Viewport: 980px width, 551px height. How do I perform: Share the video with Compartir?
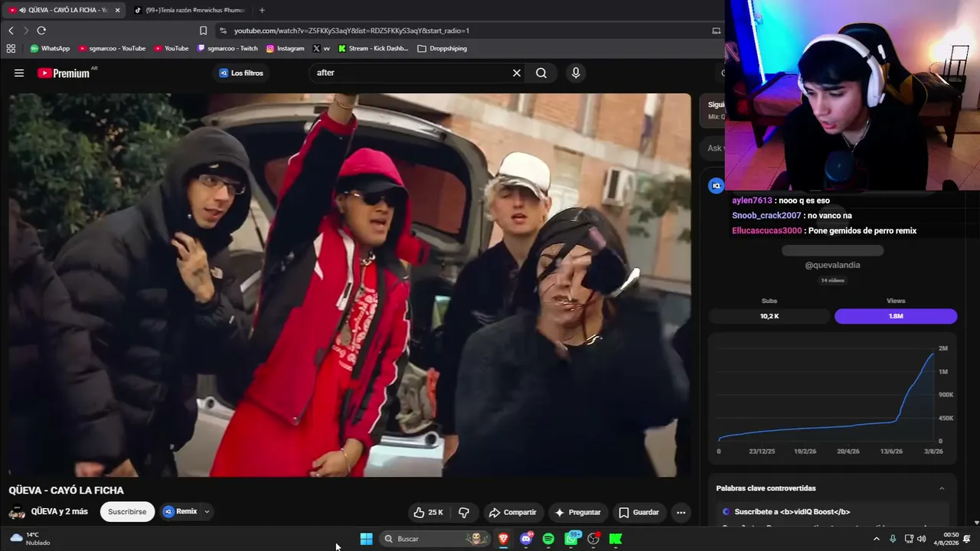click(513, 512)
